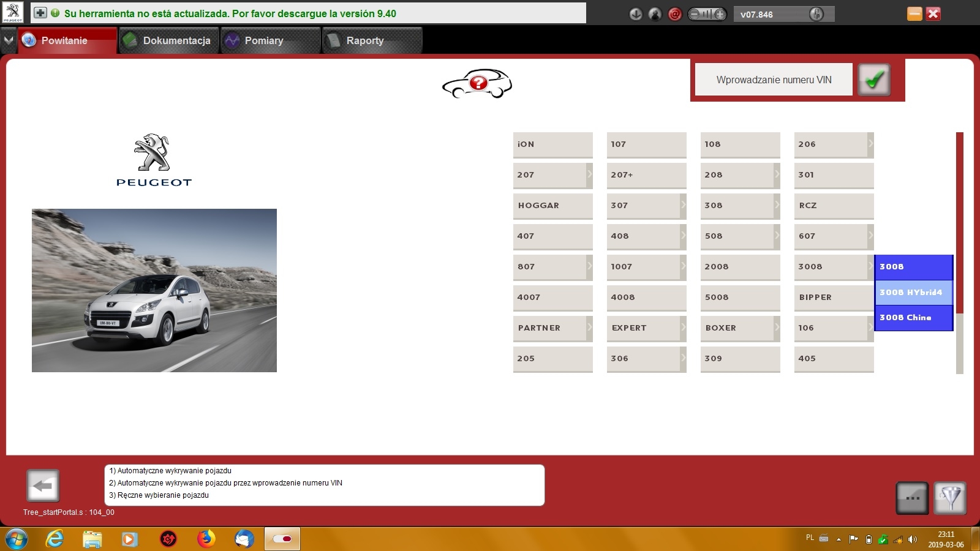Click the funnel filter button

pyautogui.click(x=951, y=498)
